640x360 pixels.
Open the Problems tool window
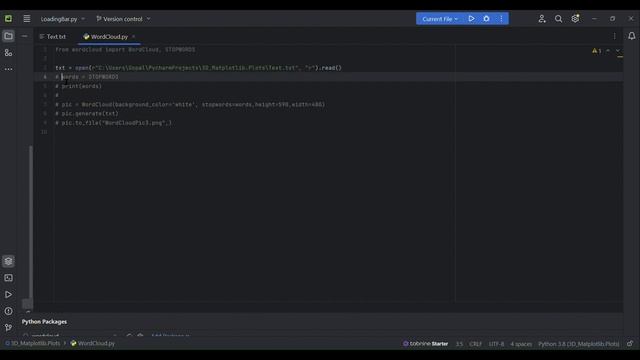click(x=8, y=311)
